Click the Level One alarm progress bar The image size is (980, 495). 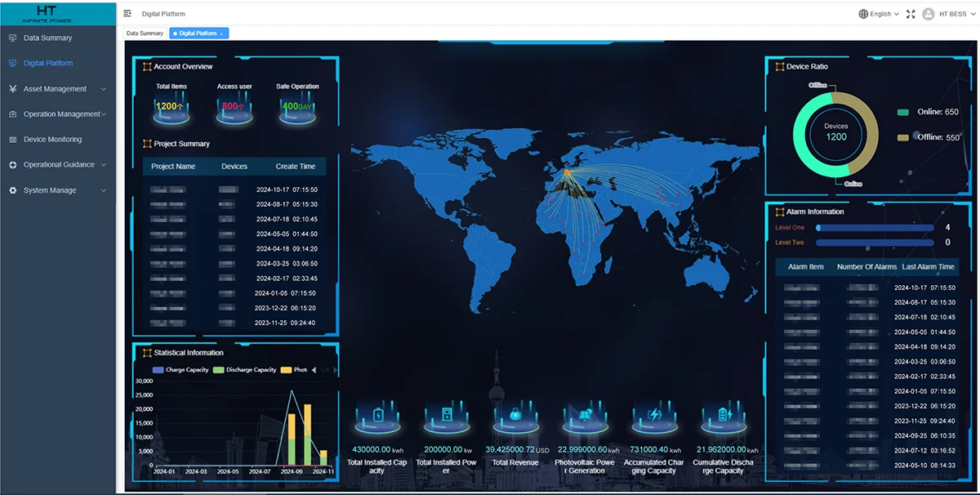[875, 228]
